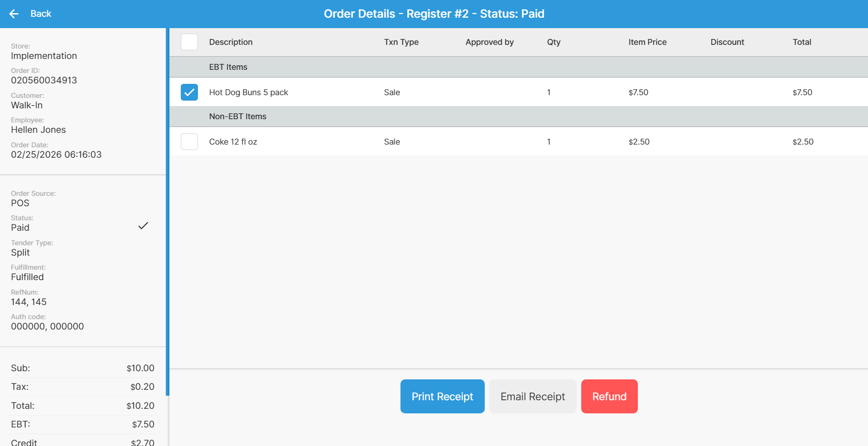
Task: Click the Order ID number 020560034913
Action: click(44, 80)
